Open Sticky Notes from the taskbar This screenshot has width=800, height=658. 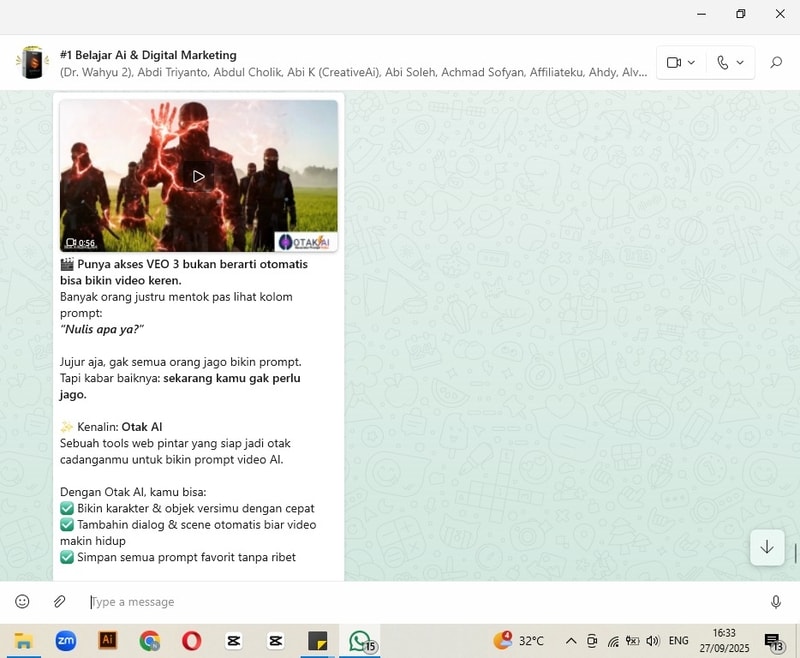[317, 641]
